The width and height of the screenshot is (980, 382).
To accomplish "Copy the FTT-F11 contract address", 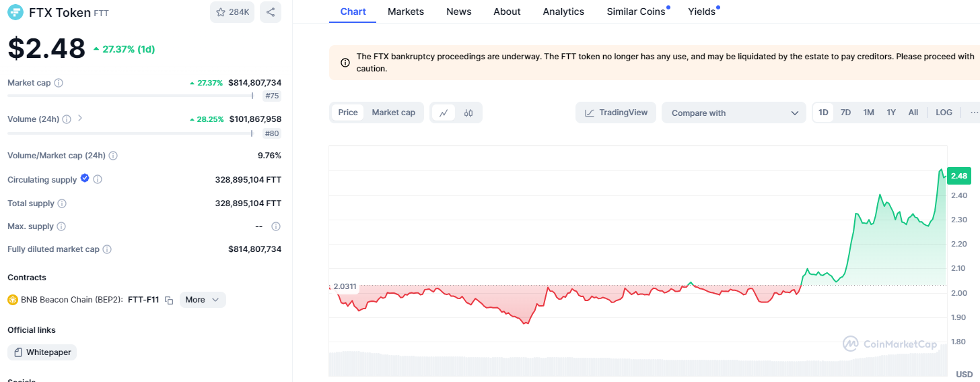I will 169,300.
